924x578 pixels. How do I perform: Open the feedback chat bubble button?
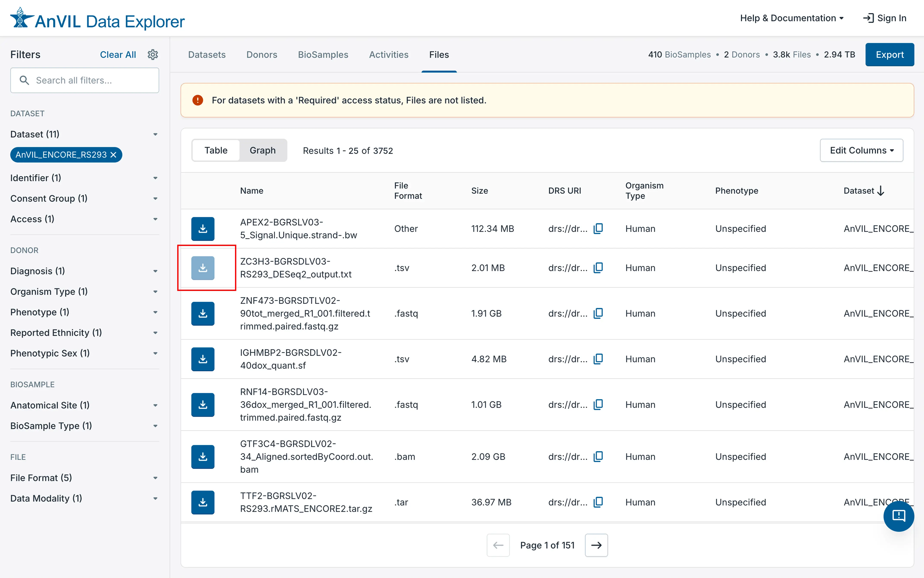pos(898,516)
